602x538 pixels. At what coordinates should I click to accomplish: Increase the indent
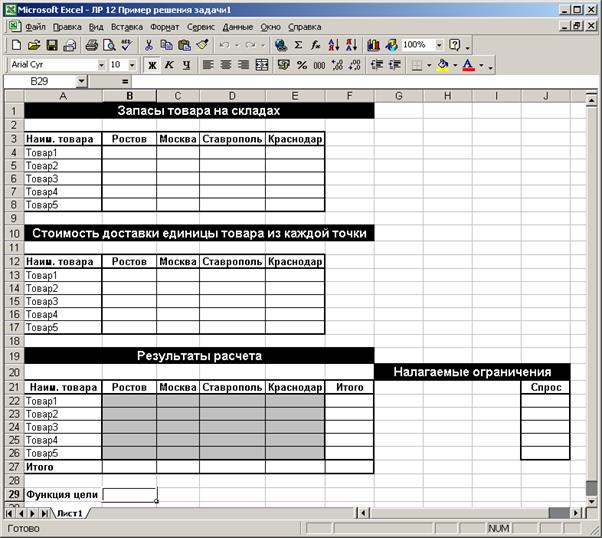395,65
